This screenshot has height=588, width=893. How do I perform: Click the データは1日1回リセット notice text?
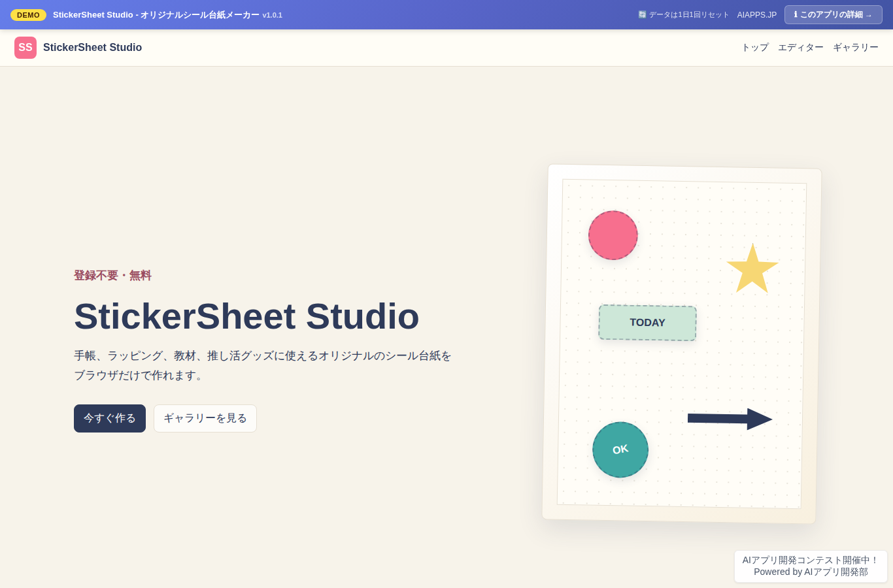(688, 15)
